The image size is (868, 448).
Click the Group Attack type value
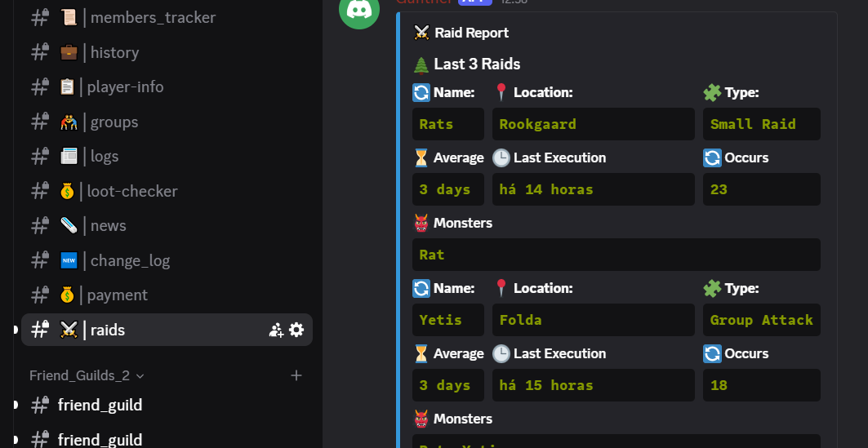coord(761,320)
